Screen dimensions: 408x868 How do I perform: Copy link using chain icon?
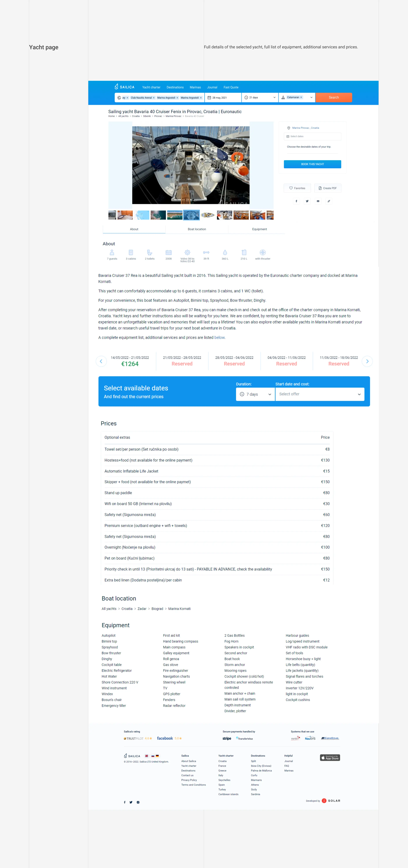pyautogui.click(x=328, y=201)
